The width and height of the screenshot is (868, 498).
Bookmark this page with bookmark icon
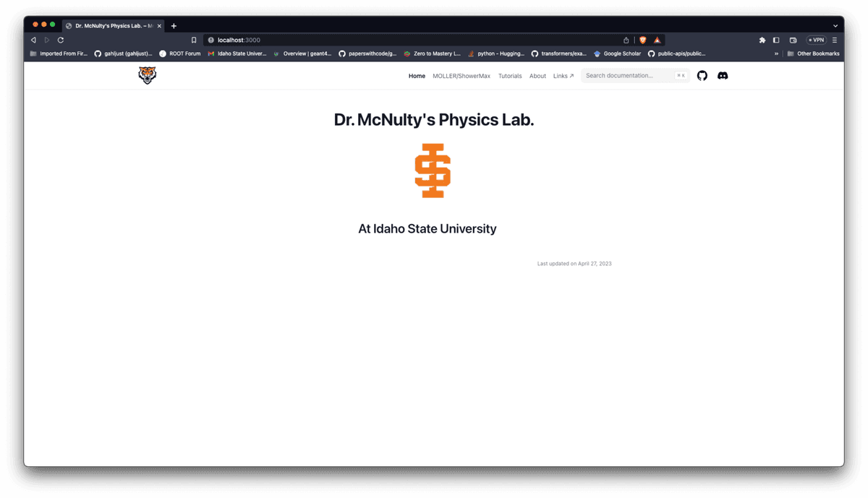tap(194, 40)
